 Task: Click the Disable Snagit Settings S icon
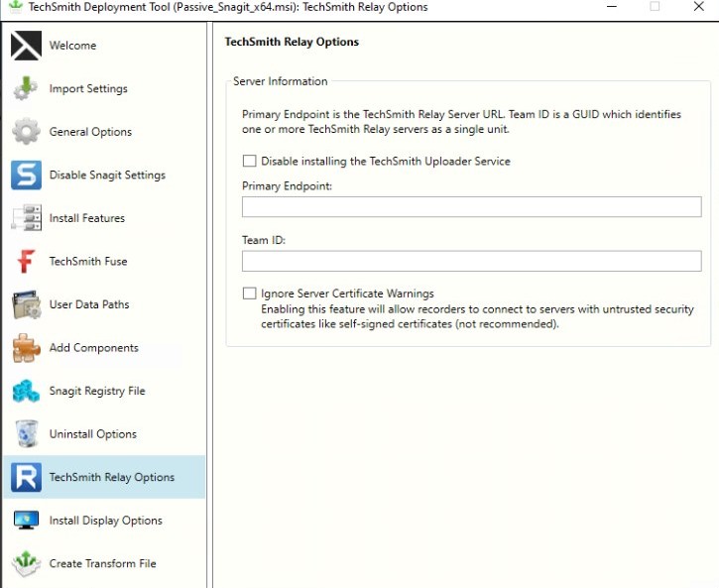click(x=26, y=175)
